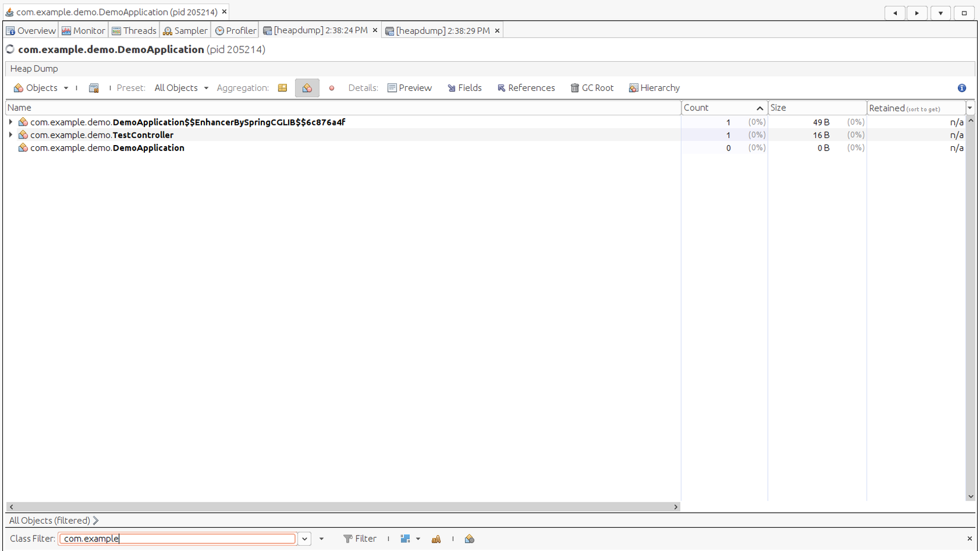Switch to the Sampler tab
Viewport: 980px width, 551px height.
pyautogui.click(x=185, y=30)
